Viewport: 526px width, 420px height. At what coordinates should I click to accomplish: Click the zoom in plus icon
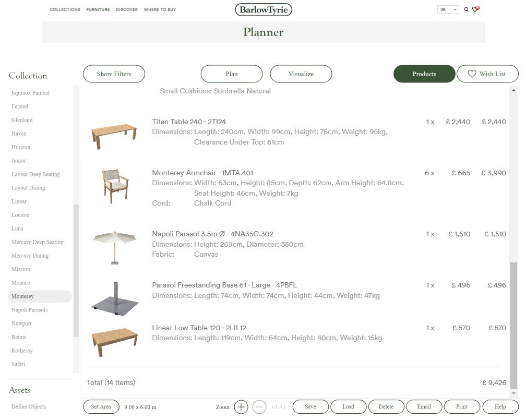click(x=241, y=407)
